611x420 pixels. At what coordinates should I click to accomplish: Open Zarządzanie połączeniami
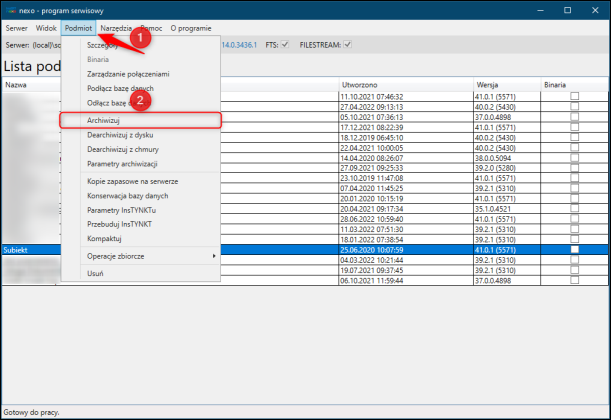128,74
